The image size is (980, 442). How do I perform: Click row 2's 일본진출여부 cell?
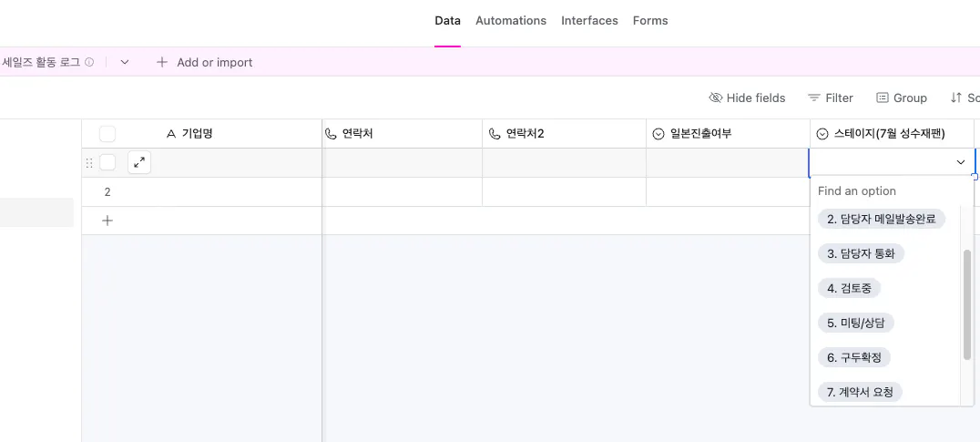[728, 192]
